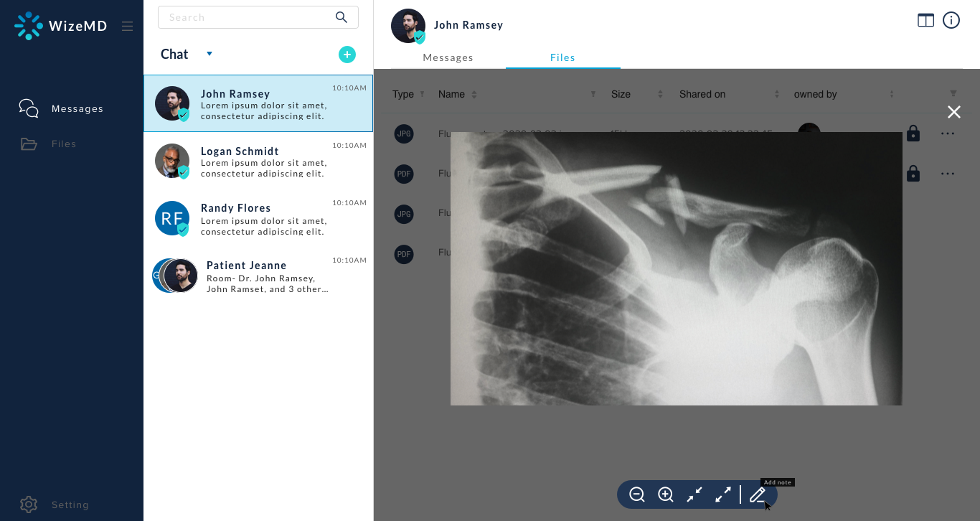Click John Ramsey's header avatar

408,26
